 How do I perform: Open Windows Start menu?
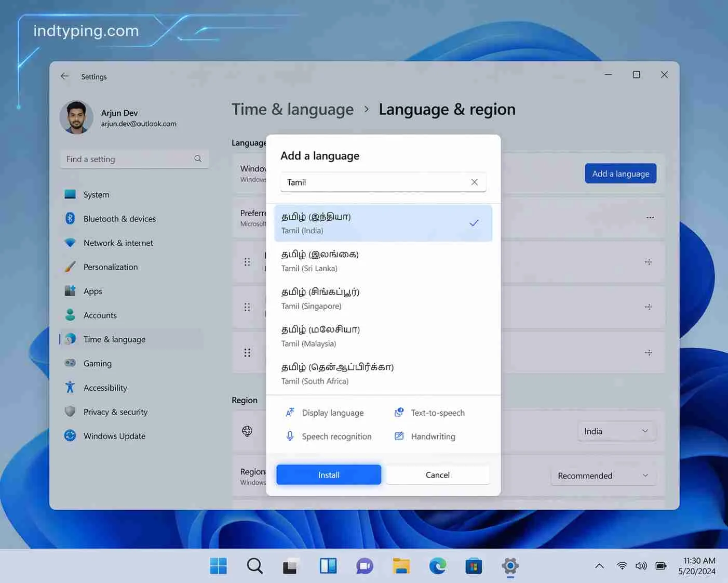pyautogui.click(x=218, y=566)
